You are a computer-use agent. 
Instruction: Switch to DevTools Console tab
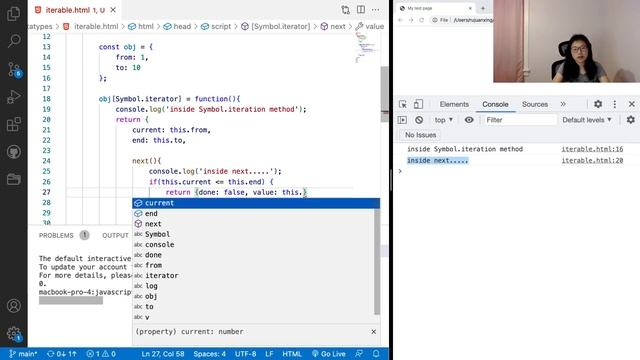pyautogui.click(x=495, y=104)
